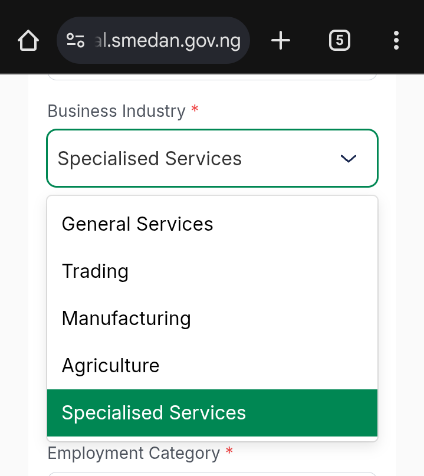Click red asterisk beside Business Industry
The width and height of the screenshot is (424, 476).
[195, 109]
